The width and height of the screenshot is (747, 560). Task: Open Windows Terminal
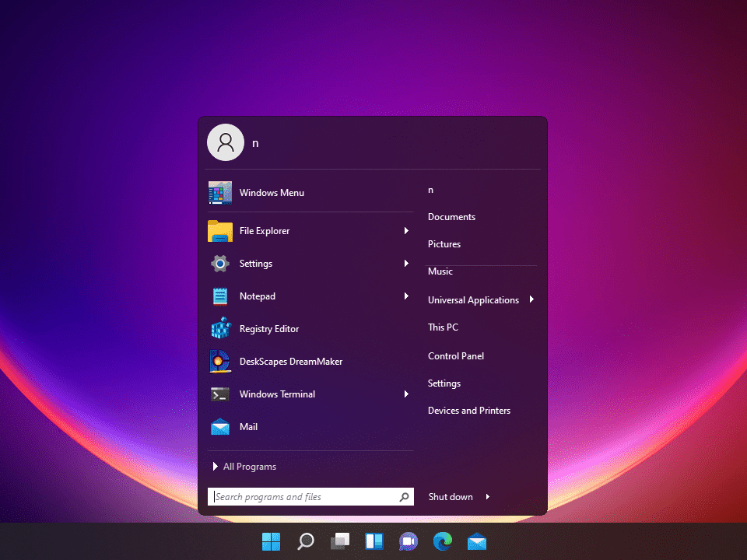(x=277, y=394)
